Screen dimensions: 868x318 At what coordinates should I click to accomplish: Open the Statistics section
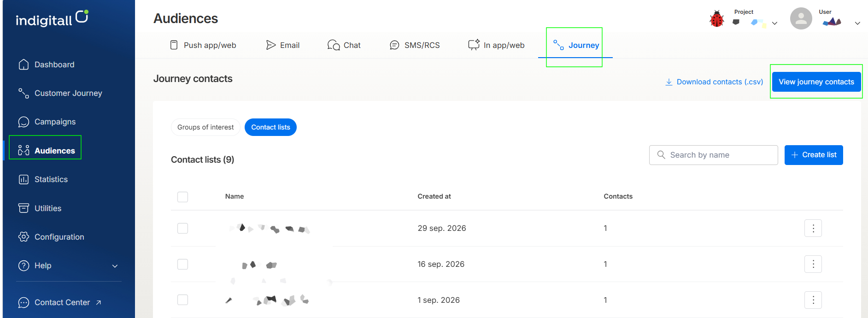[x=51, y=179]
